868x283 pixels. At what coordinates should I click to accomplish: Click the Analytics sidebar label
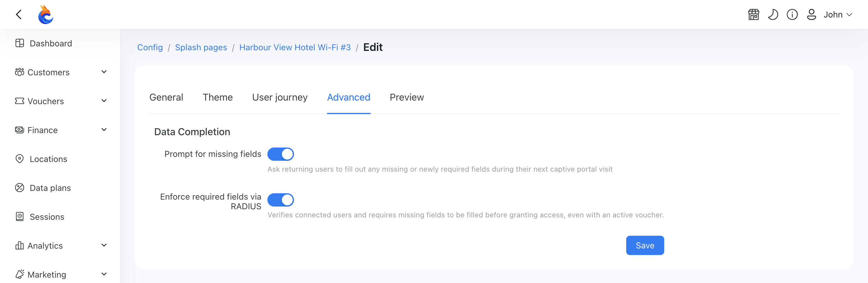click(x=45, y=246)
